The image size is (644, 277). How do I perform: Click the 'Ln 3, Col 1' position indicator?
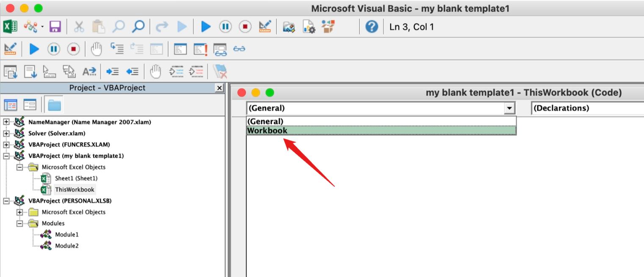tap(412, 27)
